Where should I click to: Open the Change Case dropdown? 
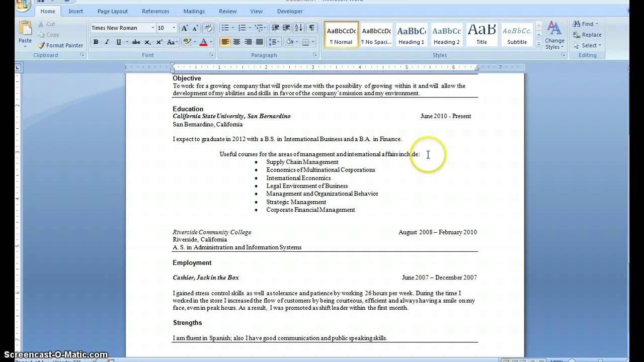tap(173, 42)
